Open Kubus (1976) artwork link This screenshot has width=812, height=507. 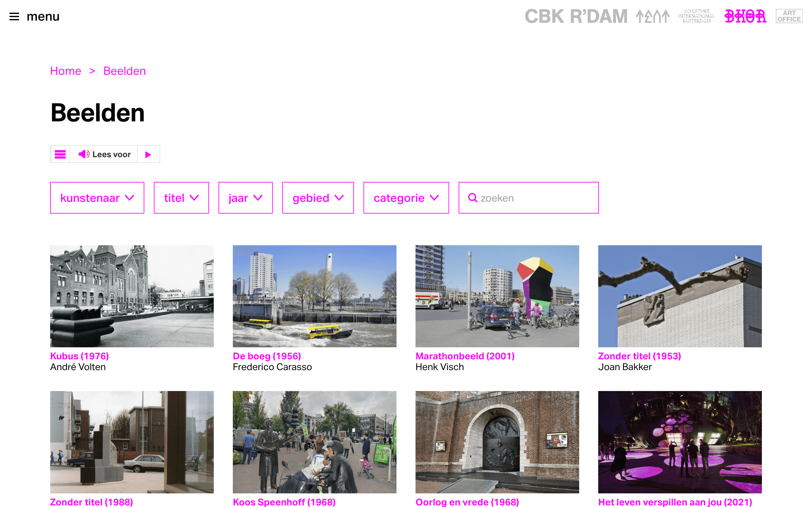point(80,356)
